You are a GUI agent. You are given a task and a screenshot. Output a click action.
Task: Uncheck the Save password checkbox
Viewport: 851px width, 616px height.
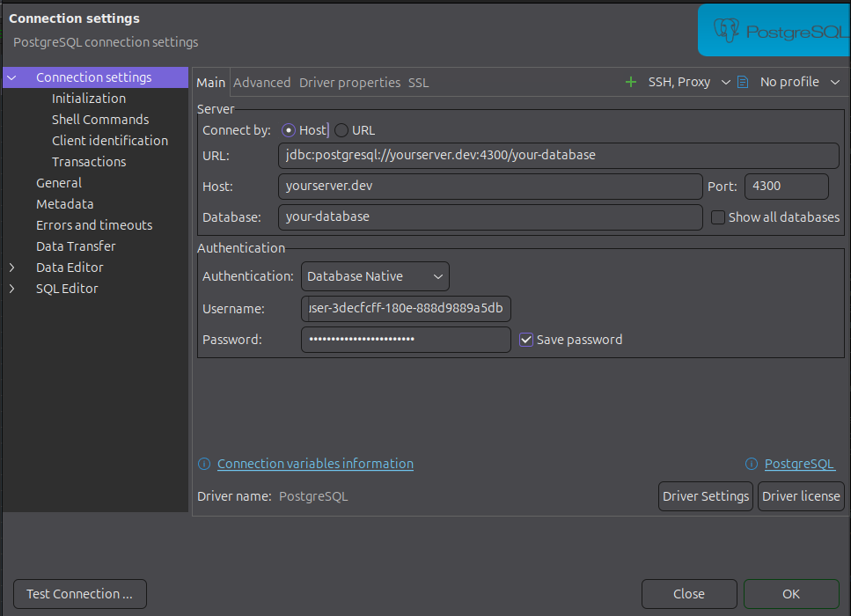click(526, 340)
